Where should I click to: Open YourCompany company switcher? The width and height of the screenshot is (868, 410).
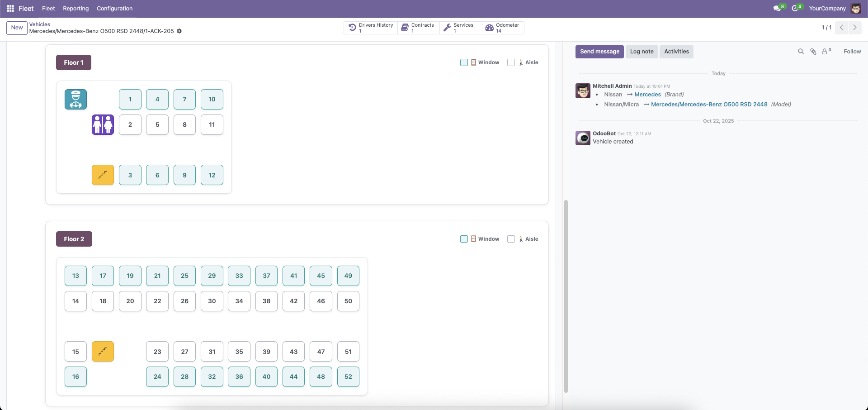pyautogui.click(x=827, y=9)
